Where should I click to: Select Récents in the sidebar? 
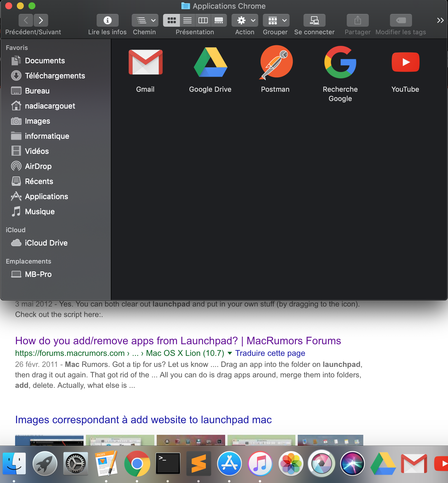pos(55,181)
